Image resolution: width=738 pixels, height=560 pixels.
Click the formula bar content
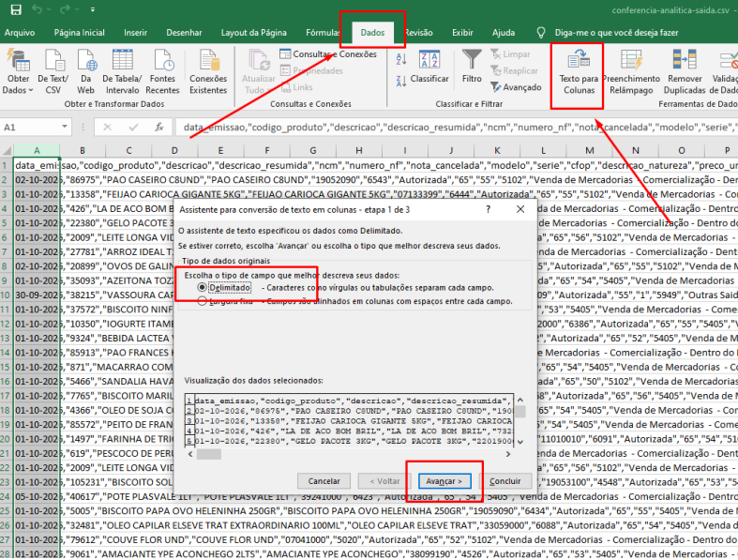(456, 128)
